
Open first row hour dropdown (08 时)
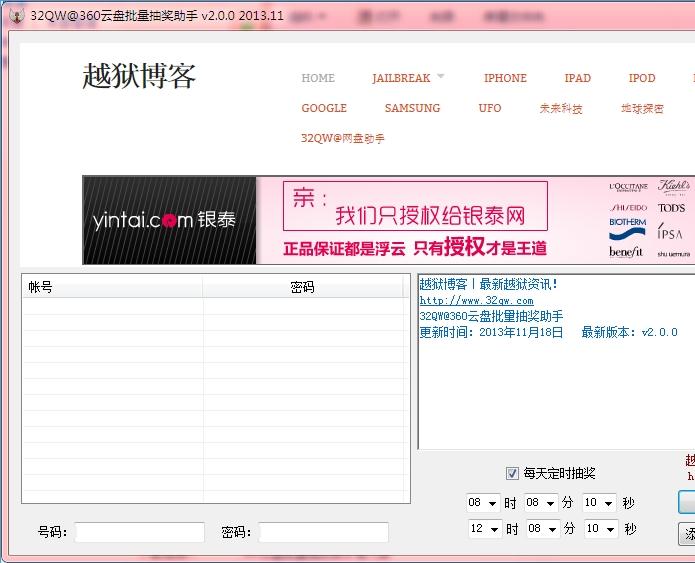point(483,503)
